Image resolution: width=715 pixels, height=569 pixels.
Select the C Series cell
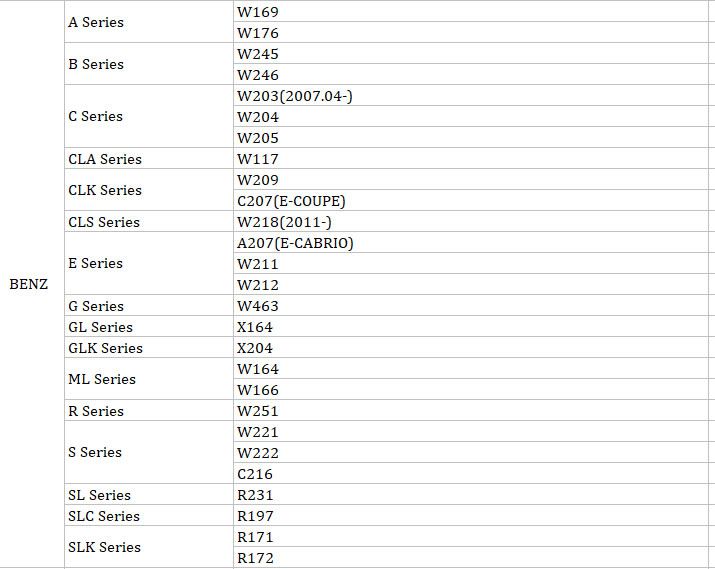[96, 116]
